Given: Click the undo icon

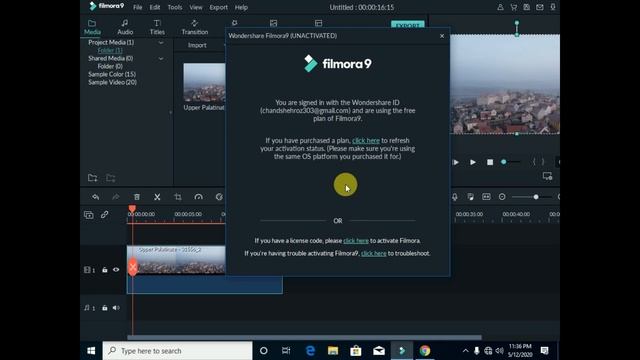Looking at the screenshot, I should (x=96, y=197).
